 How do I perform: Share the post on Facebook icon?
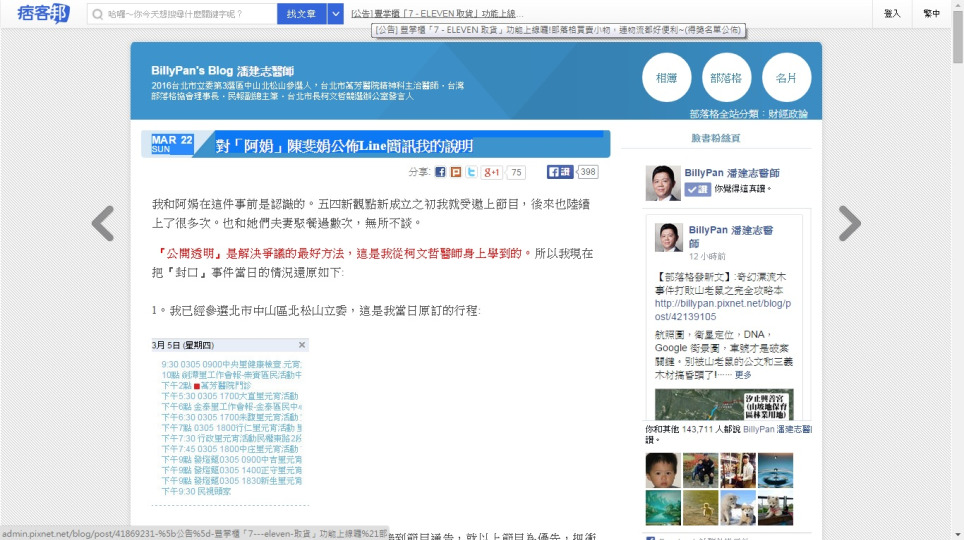tap(441, 172)
